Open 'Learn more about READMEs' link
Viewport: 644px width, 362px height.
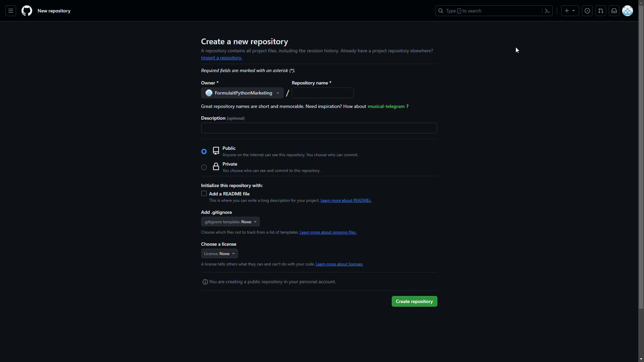coord(346,200)
